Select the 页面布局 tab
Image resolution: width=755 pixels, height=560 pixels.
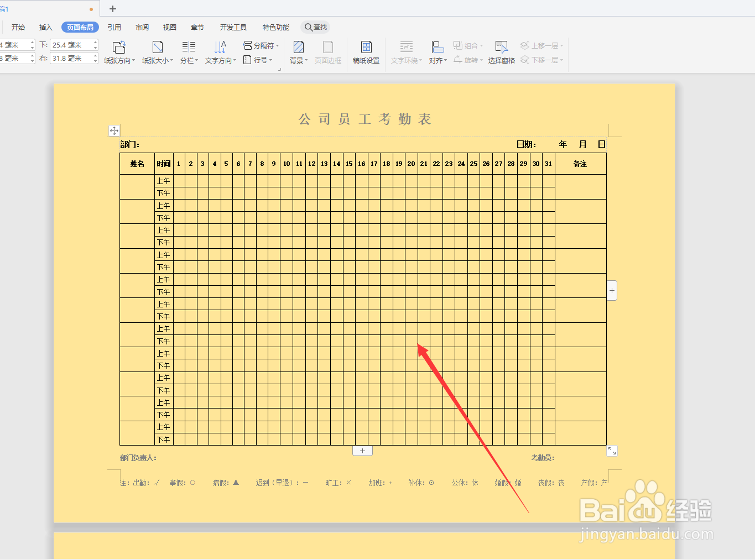[x=80, y=27]
